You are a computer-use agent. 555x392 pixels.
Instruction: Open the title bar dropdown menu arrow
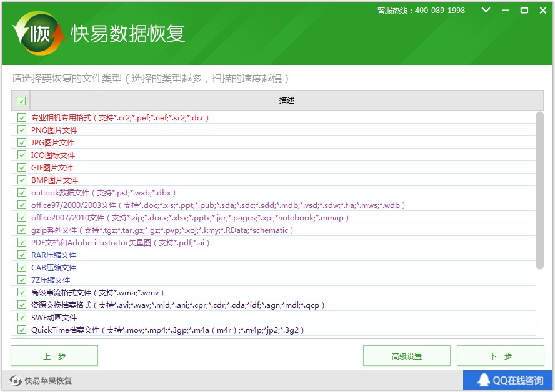[486, 11]
